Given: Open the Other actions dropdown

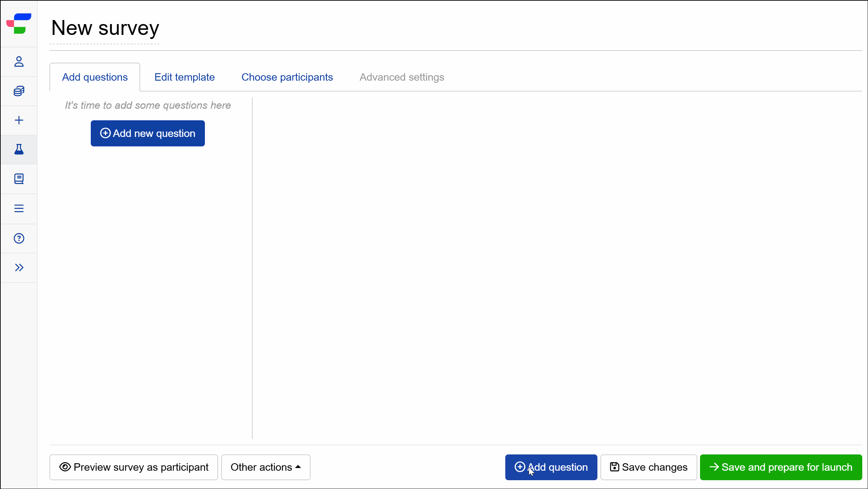Looking at the screenshot, I should point(266,467).
